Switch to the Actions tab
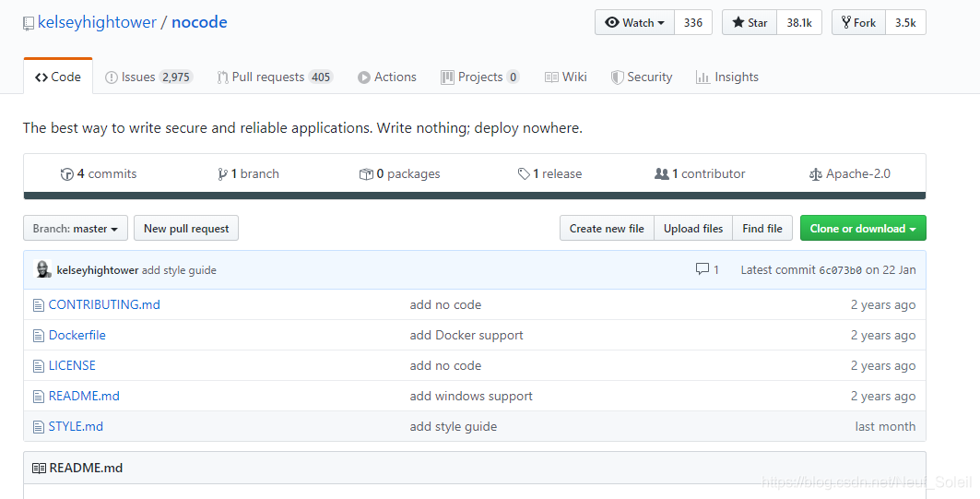 pos(387,77)
